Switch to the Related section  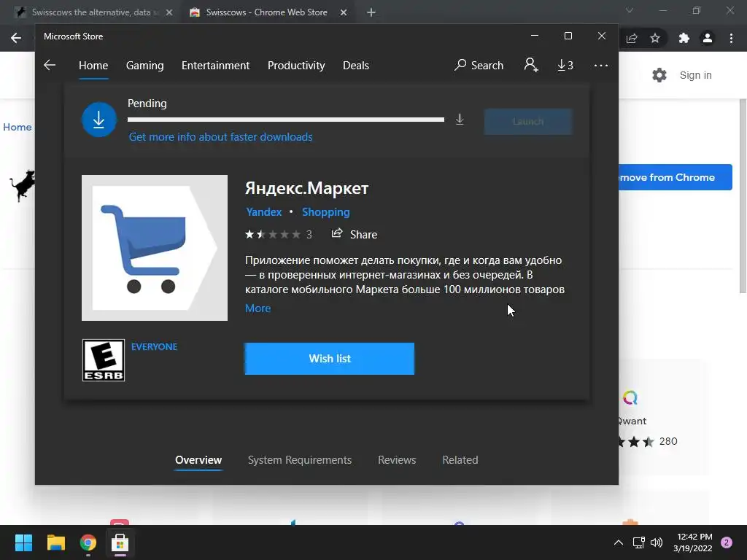(x=460, y=460)
